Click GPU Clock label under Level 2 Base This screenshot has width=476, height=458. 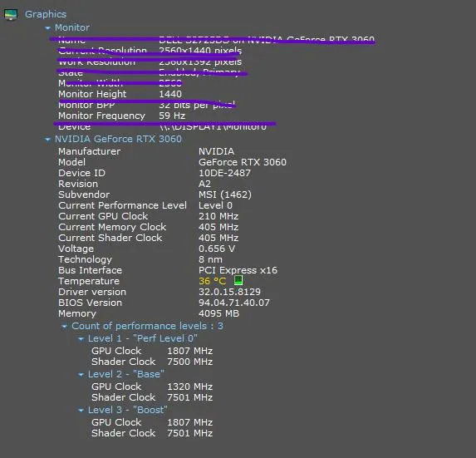tap(116, 387)
